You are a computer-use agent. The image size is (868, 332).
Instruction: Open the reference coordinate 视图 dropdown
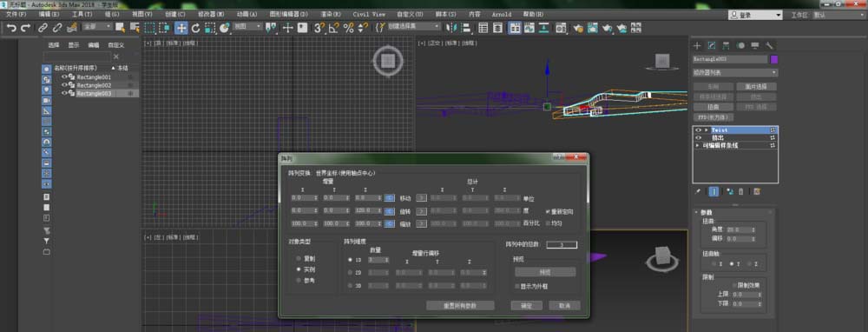coord(247,26)
